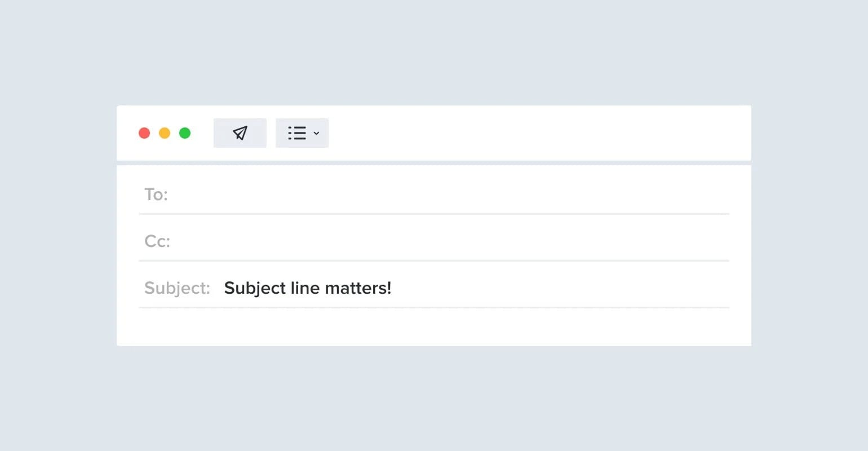This screenshot has width=868, height=451.
Task: Click into the Cc recipient field
Action: click(445, 241)
